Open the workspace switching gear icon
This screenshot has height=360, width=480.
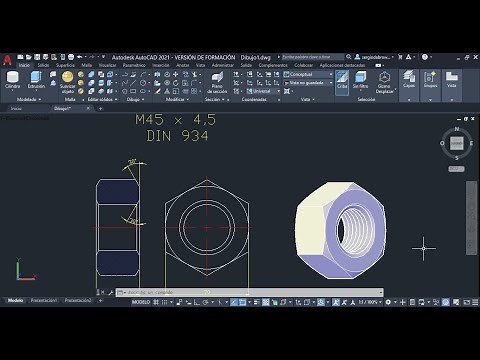pos(388,302)
